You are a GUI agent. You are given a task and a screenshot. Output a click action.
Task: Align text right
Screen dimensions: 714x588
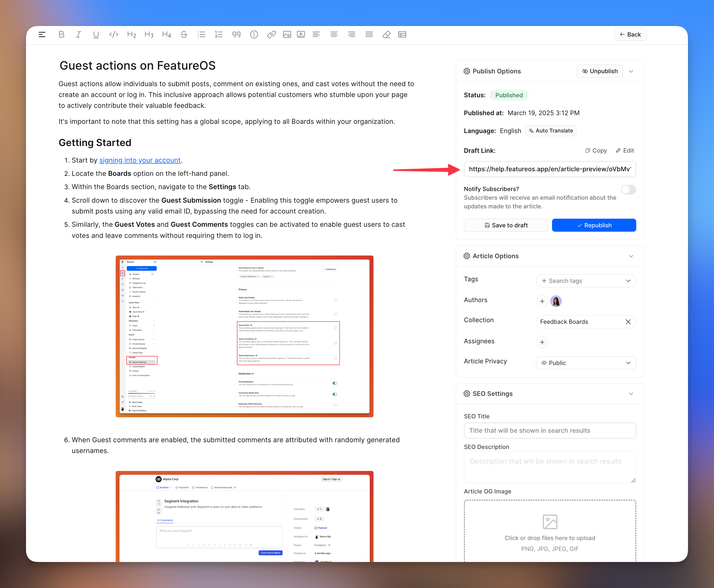[x=351, y=35]
